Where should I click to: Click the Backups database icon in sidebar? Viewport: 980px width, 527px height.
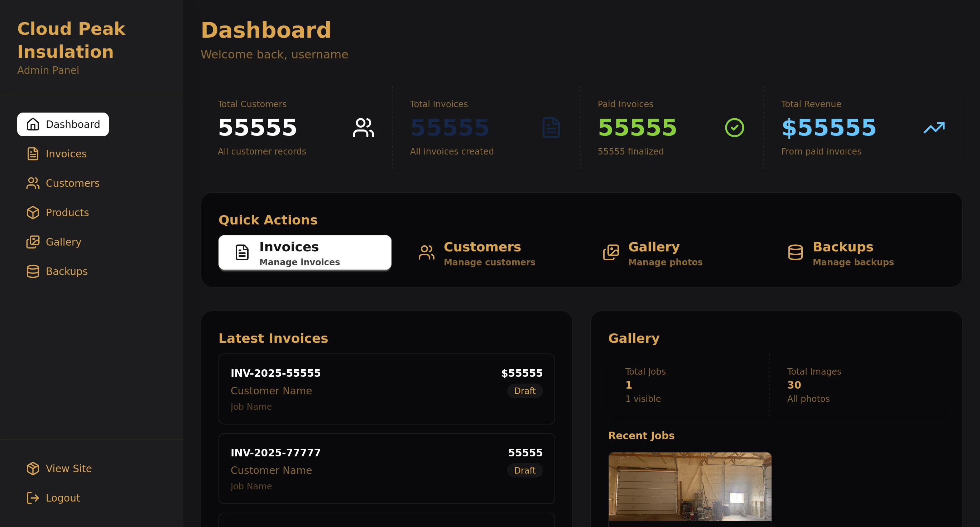33,271
